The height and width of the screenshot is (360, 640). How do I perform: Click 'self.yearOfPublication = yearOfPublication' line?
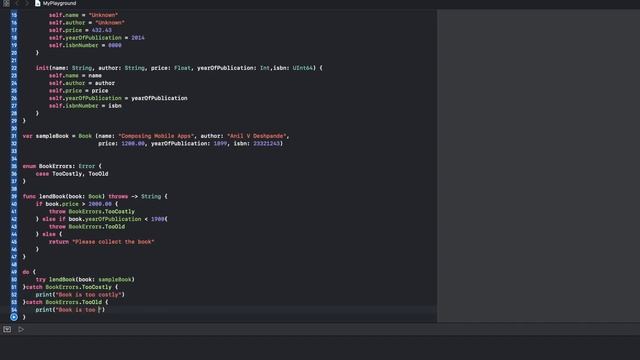click(x=118, y=98)
